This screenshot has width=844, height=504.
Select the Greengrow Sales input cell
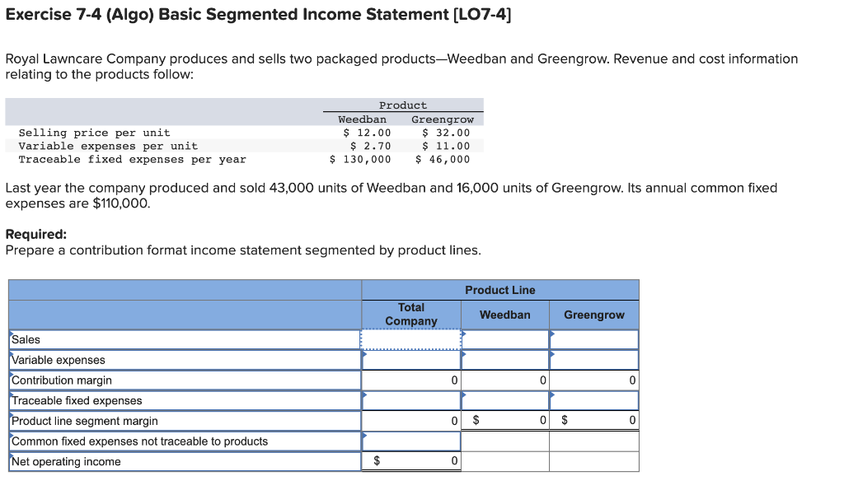pos(594,339)
